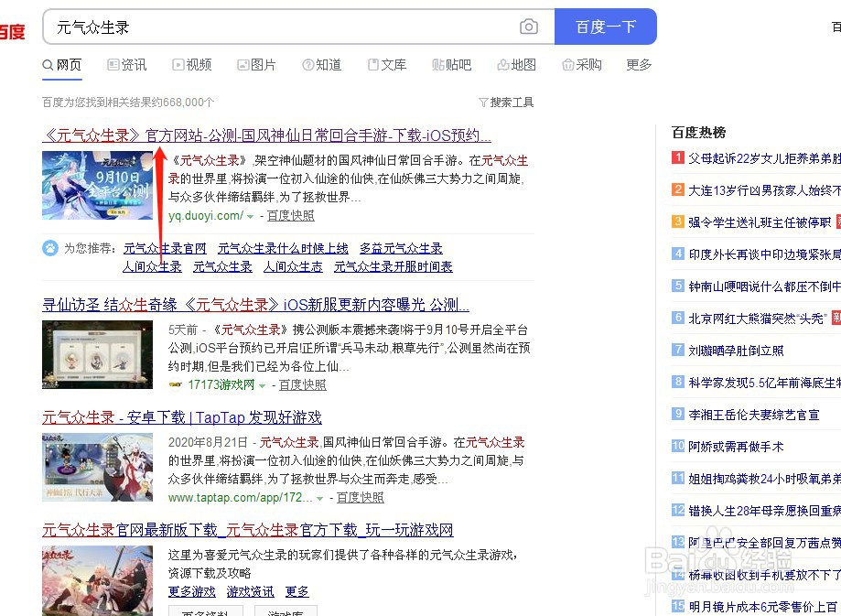The width and height of the screenshot is (841, 616).
Task: Open the 17173游戏网 source link
Action: pos(221,384)
